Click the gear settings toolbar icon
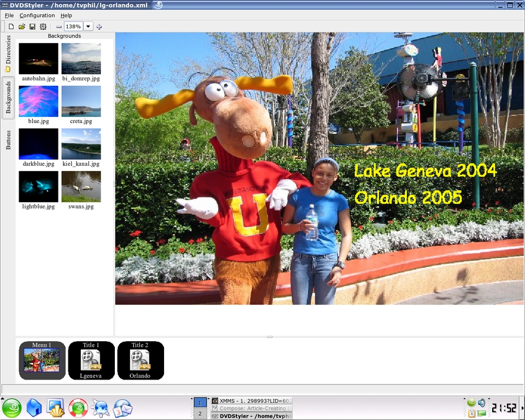 (x=43, y=26)
